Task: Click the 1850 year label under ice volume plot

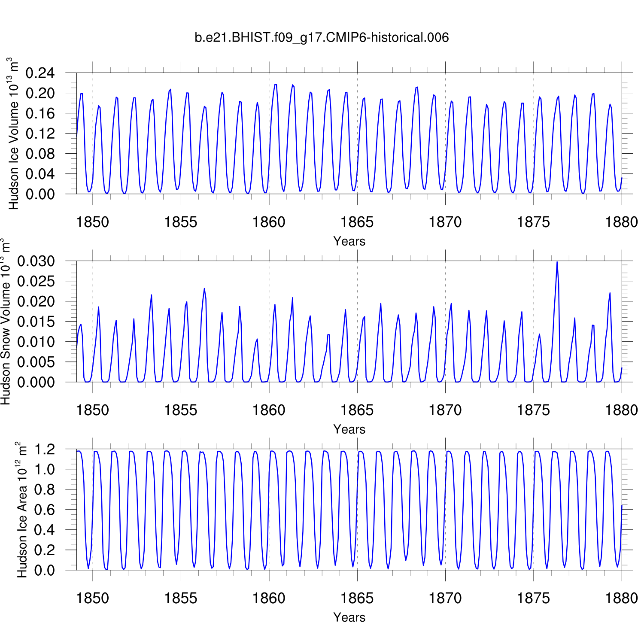Action: pyautogui.click(x=92, y=222)
